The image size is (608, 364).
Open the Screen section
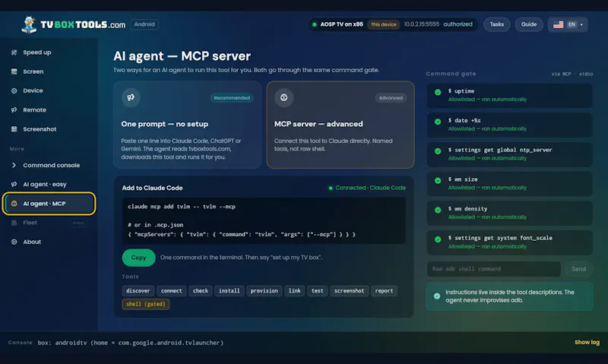coord(49,71)
